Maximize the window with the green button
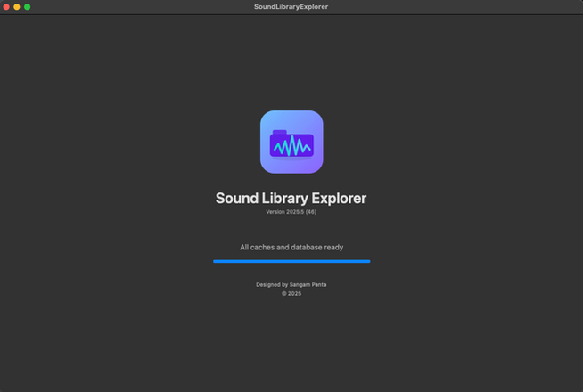Screen dimensions: 583x392 pyautogui.click(x=27, y=7)
